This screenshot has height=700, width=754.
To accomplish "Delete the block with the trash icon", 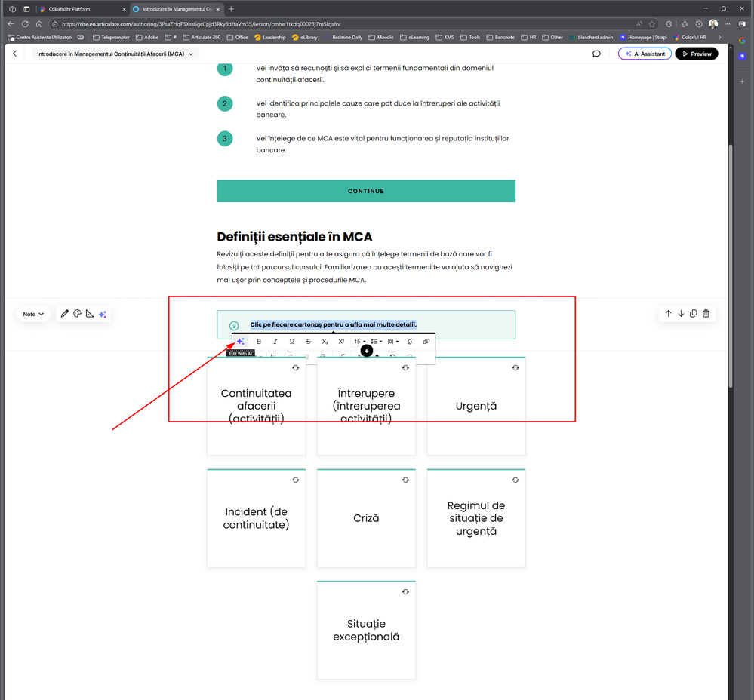I will tap(706, 314).
